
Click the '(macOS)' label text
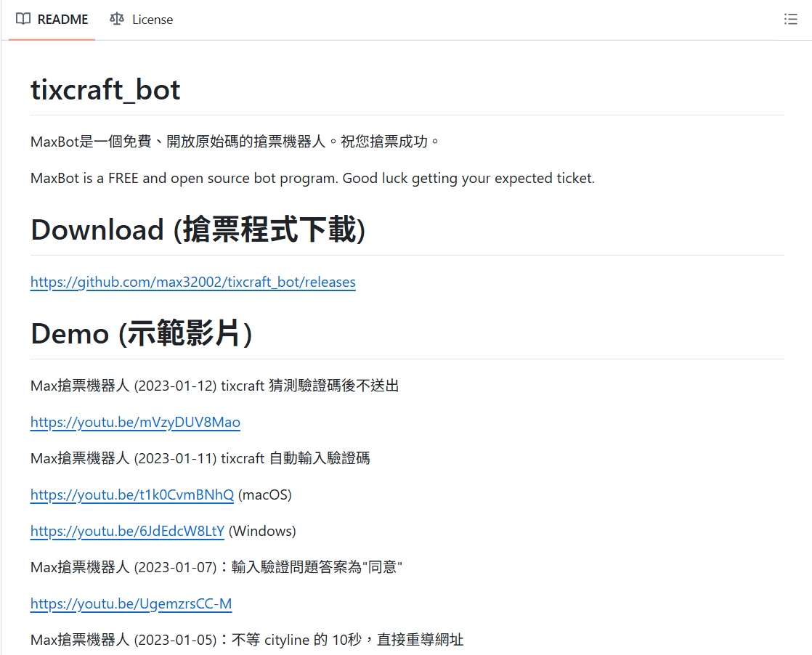pos(264,495)
